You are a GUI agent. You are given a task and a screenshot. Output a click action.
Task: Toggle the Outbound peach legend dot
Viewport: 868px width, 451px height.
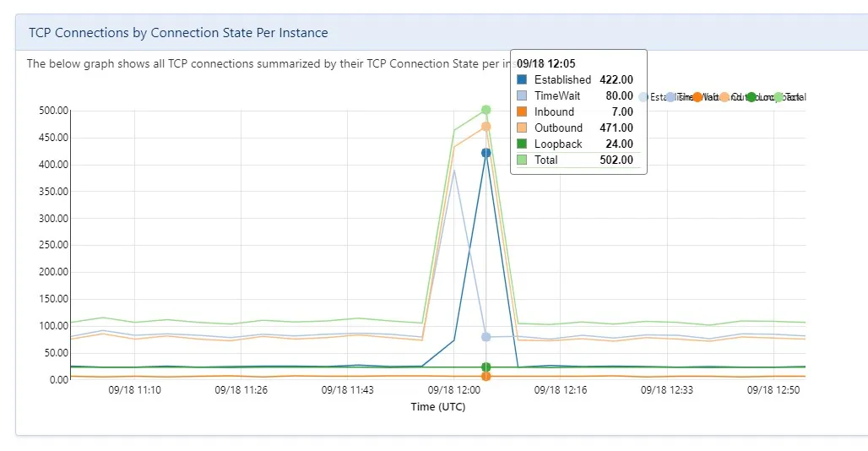tap(724, 97)
